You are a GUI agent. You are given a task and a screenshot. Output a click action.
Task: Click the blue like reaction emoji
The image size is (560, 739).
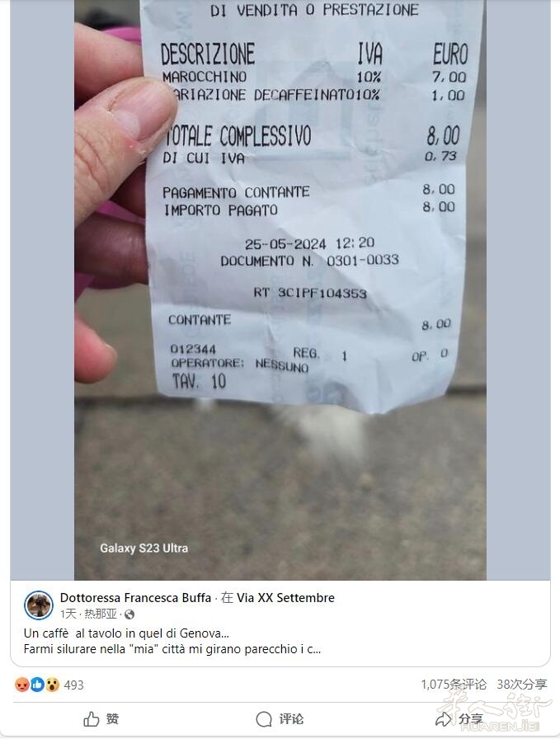pos(37,685)
